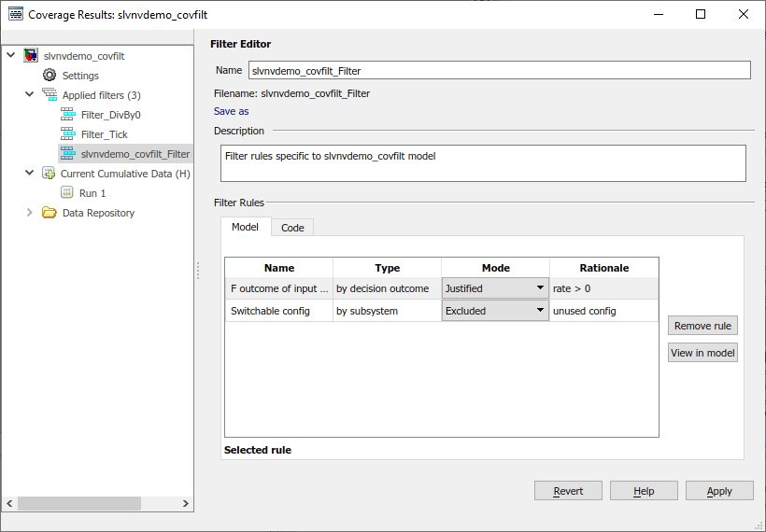This screenshot has height=532, width=766.
Task: Click the 'by subsystem' type cell
Action: [387, 311]
